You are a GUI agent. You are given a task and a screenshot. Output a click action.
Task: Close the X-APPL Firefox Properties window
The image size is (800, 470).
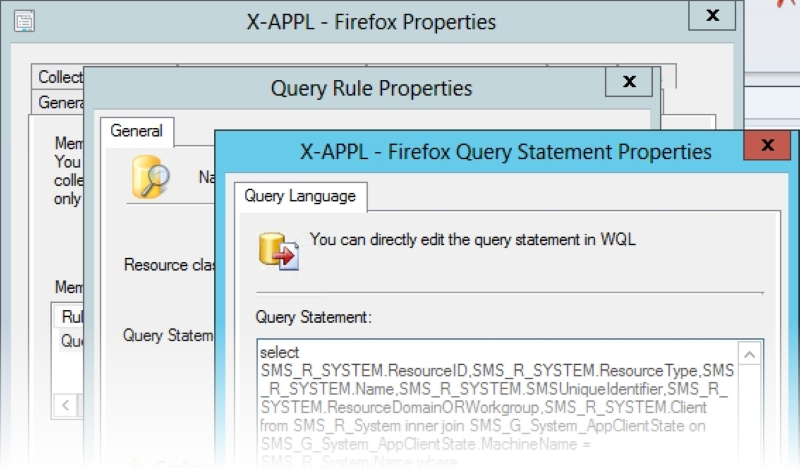pos(713,17)
